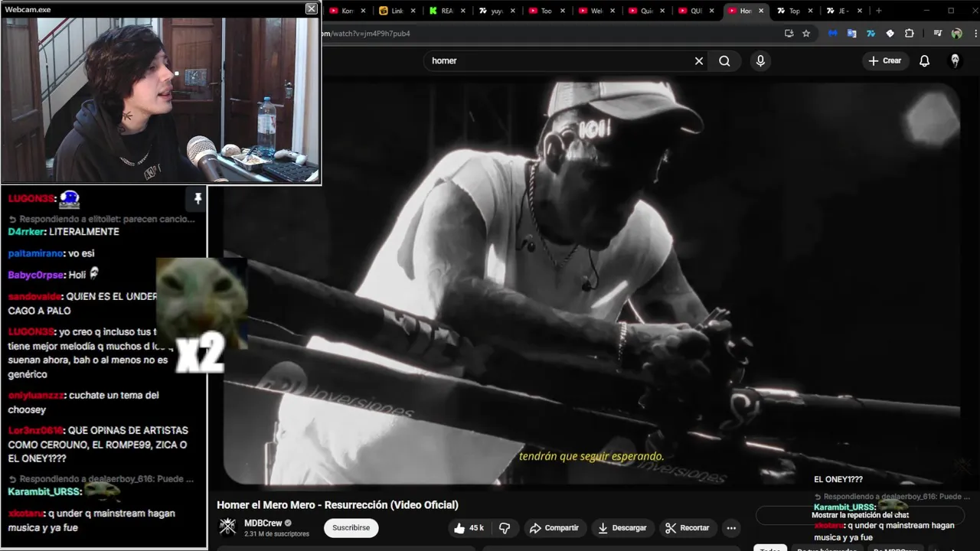This screenshot has width=980, height=551.
Task: Click 'Mostrar la repetición del chat'
Action: (x=860, y=515)
